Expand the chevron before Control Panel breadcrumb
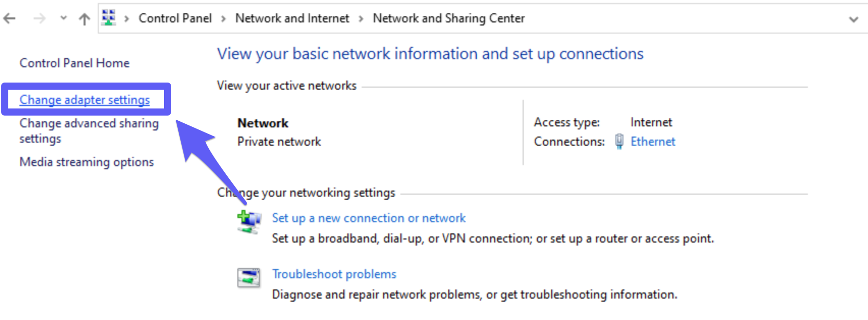 point(126,19)
